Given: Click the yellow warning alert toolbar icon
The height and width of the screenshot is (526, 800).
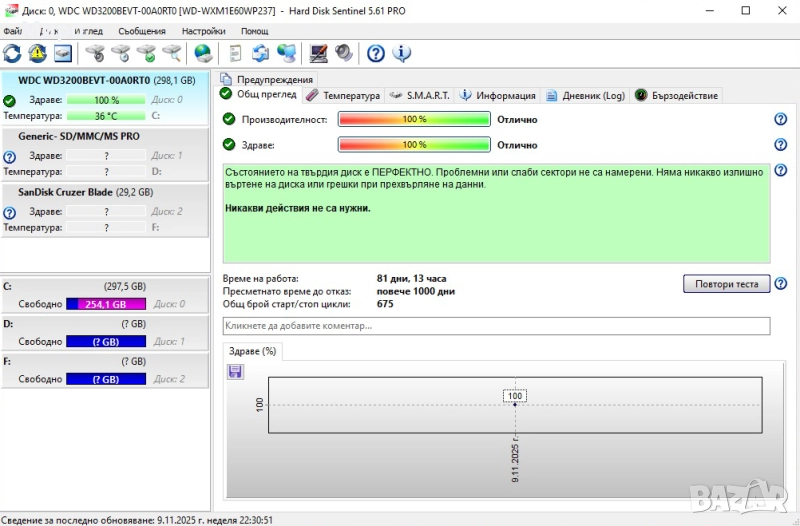Looking at the screenshot, I should click(x=37, y=53).
